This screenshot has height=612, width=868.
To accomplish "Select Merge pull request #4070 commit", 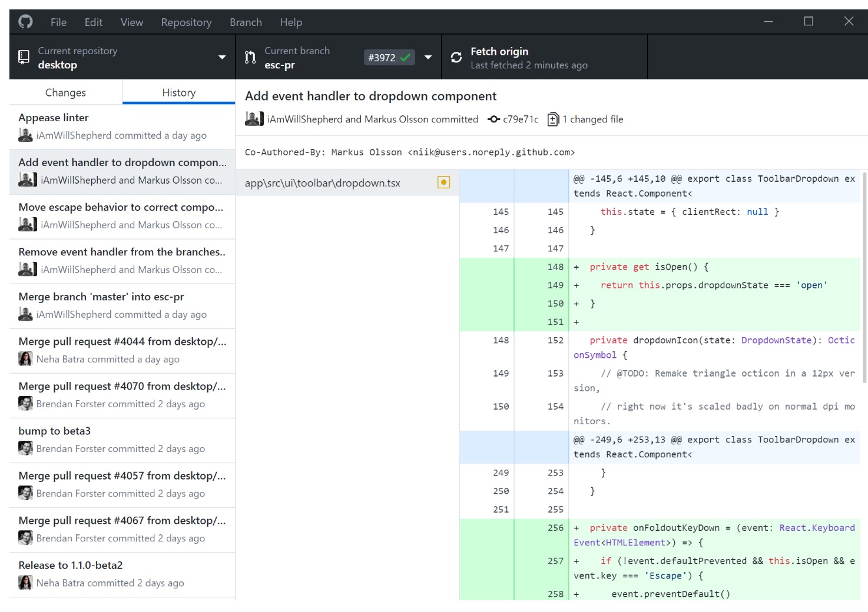I will [x=122, y=395].
